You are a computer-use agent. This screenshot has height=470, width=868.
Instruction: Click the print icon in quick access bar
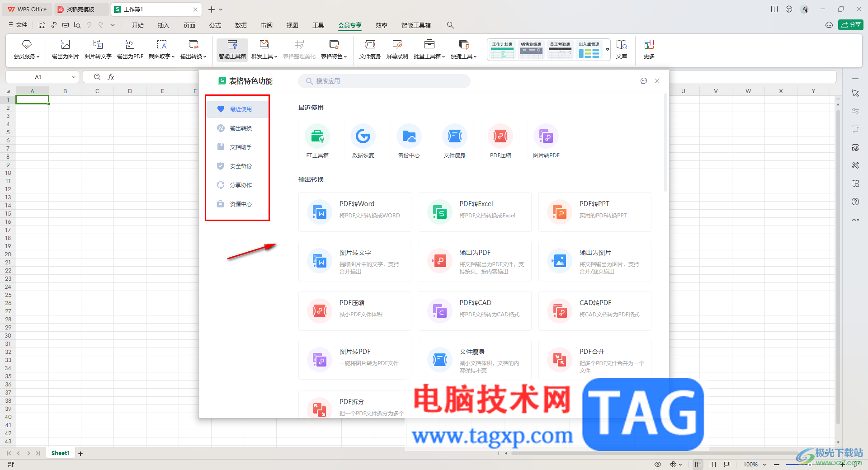click(66, 25)
